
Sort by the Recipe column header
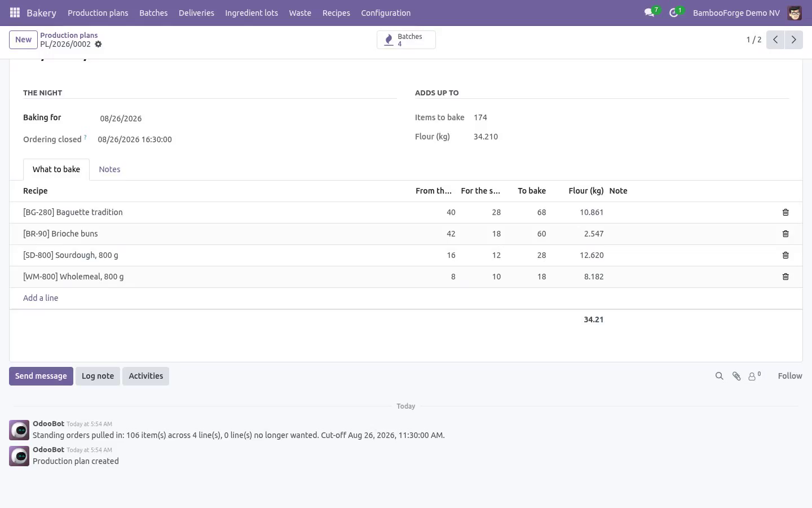tap(36, 191)
